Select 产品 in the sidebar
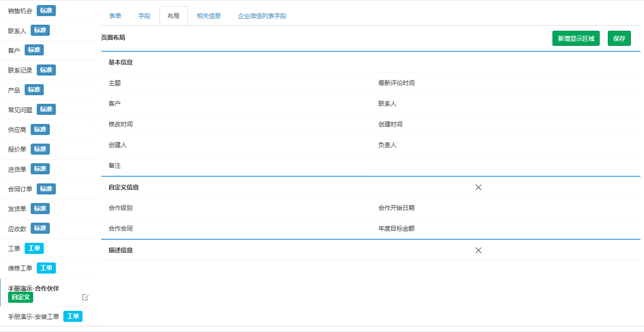644x332 pixels. [x=48, y=90]
